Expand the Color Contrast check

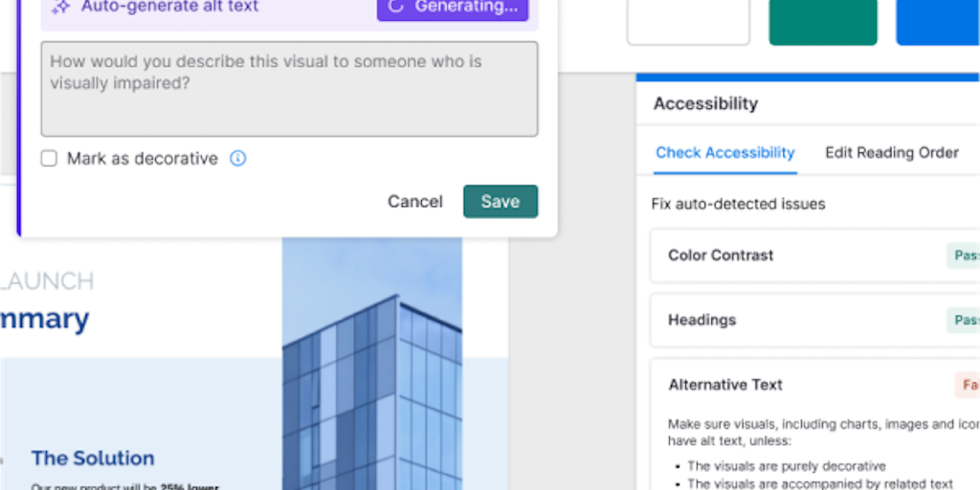722,256
